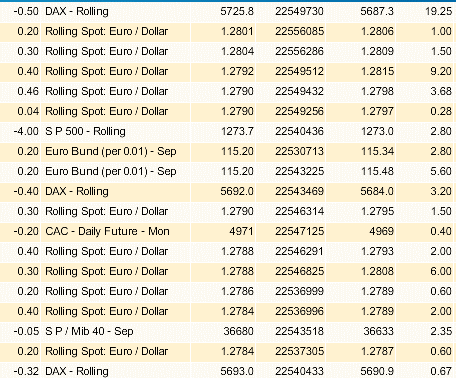Click the 9.20 profit value
The width and height of the screenshot is (456, 378).
[441, 71]
